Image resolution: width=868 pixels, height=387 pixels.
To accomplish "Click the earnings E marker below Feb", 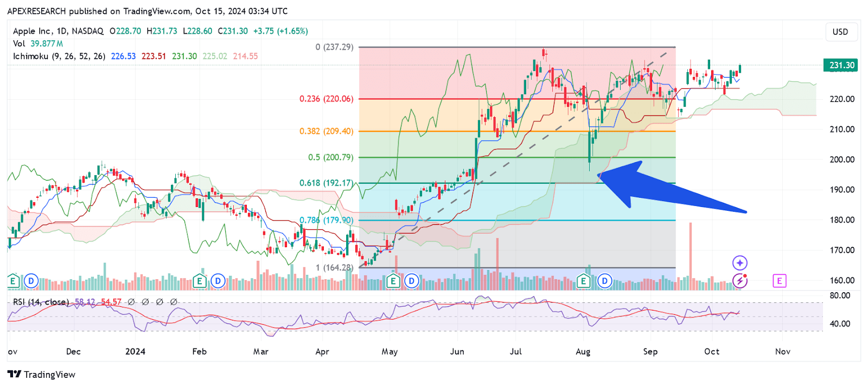I will point(200,281).
